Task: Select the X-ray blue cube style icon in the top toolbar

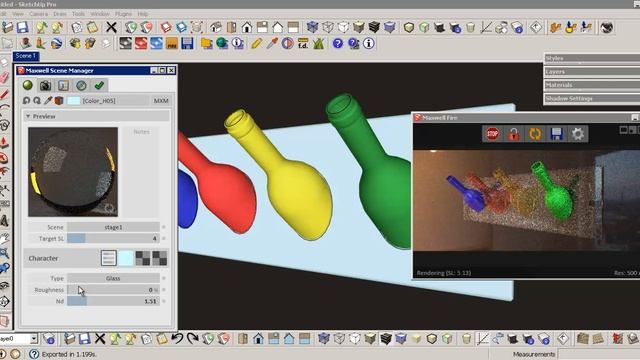Action: point(312,27)
